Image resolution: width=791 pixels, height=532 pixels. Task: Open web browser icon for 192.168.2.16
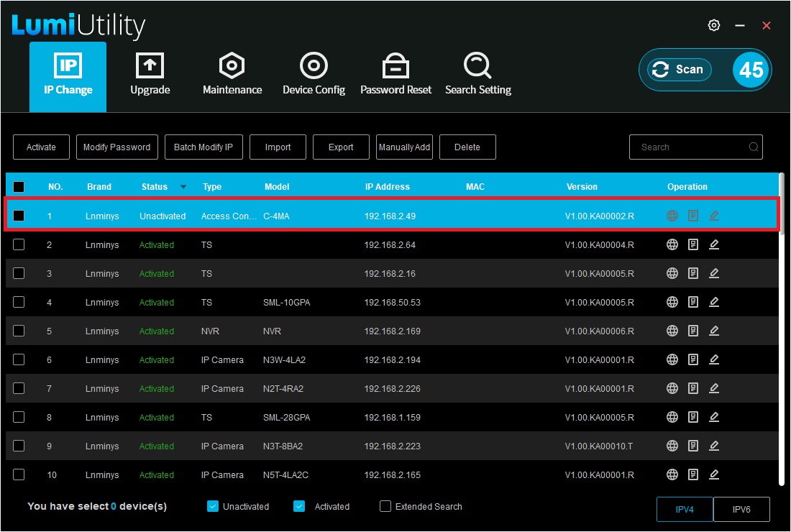point(672,273)
